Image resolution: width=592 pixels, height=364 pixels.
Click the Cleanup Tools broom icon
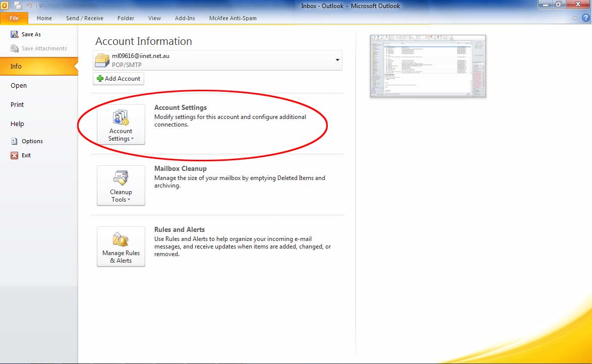tap(121, 178)
